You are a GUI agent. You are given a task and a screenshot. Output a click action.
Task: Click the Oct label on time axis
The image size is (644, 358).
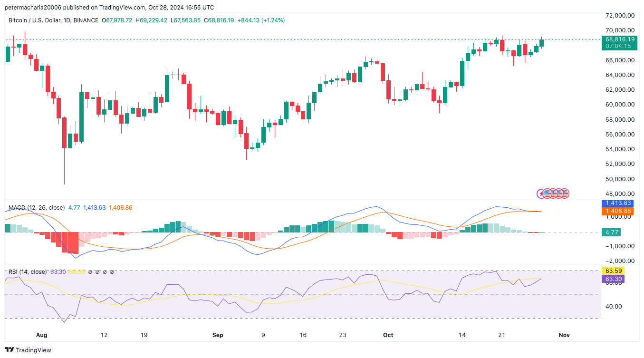(388, 335)
